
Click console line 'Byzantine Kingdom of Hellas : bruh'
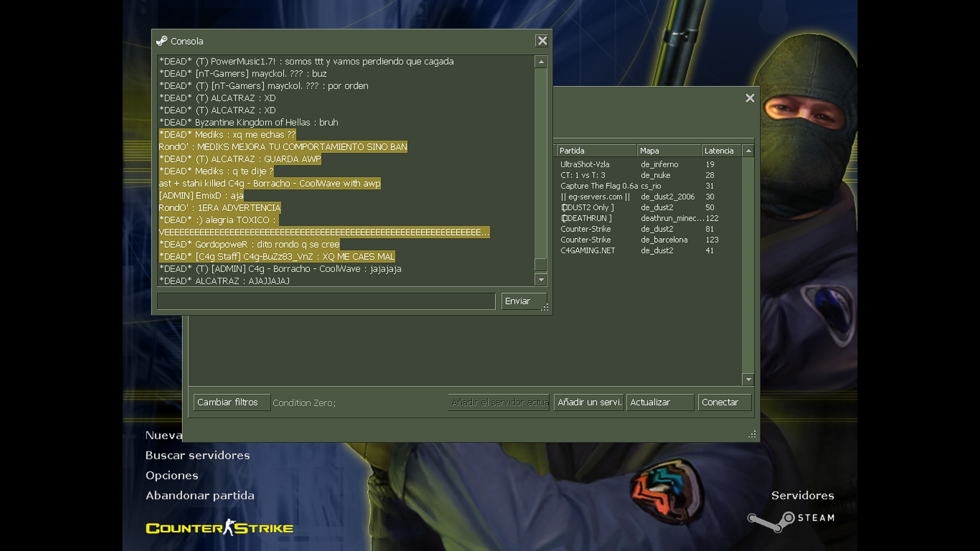[249, 122]
